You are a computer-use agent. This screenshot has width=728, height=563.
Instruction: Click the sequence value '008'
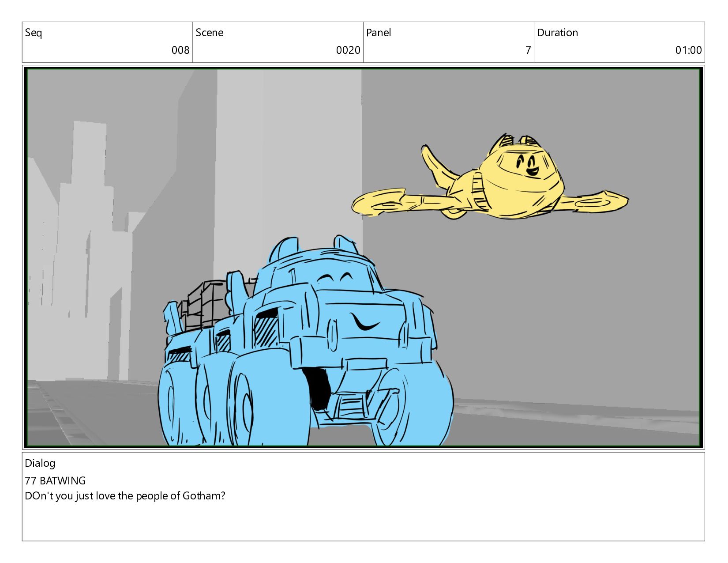pos(180,50)
